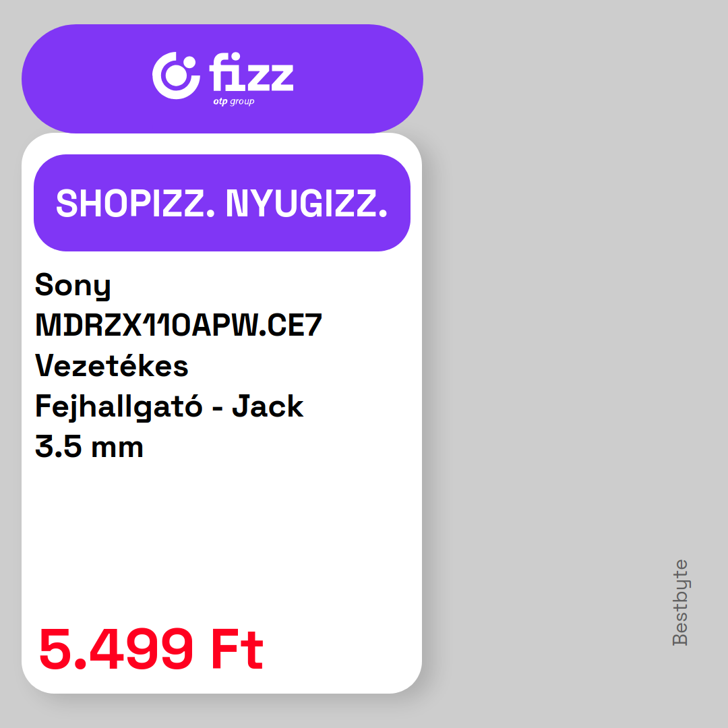
Task: Click the empty white area of the product card
Action: [x=222, y=539]
